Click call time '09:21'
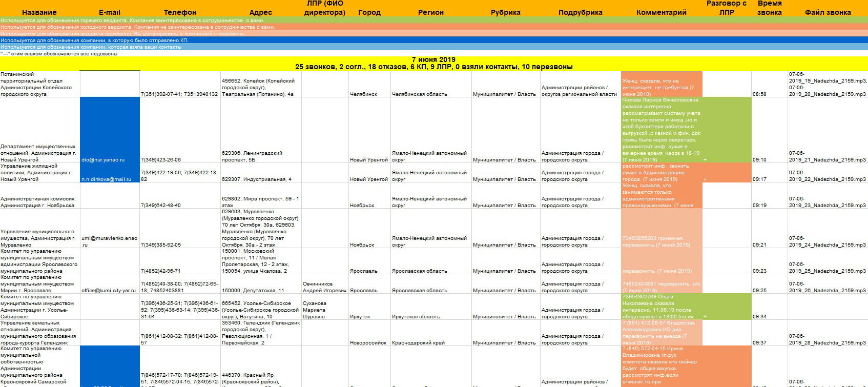Image resolution: width=868 pixels, height=387 pixels. click(x=759, y=245)
